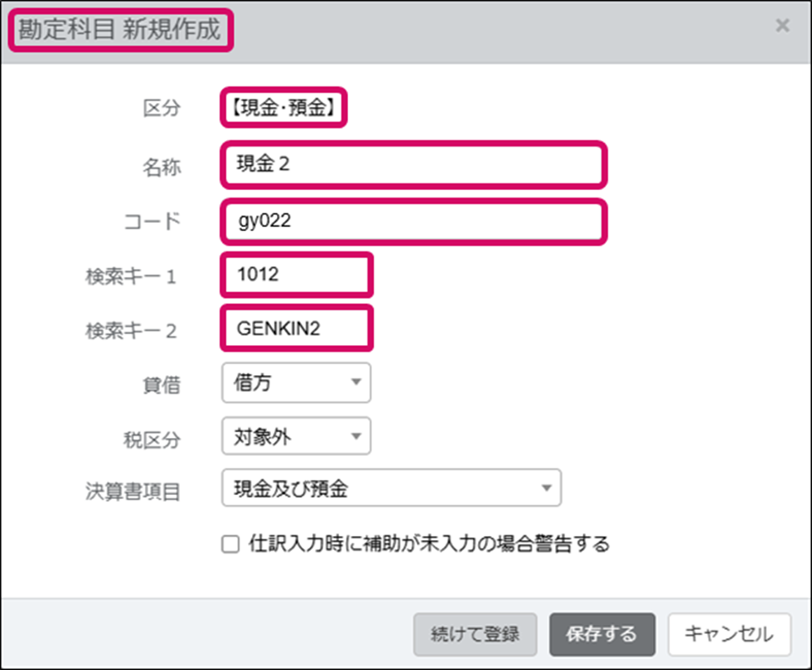Click the 検索キー１ field with 1012

click(x=296, y=276)
